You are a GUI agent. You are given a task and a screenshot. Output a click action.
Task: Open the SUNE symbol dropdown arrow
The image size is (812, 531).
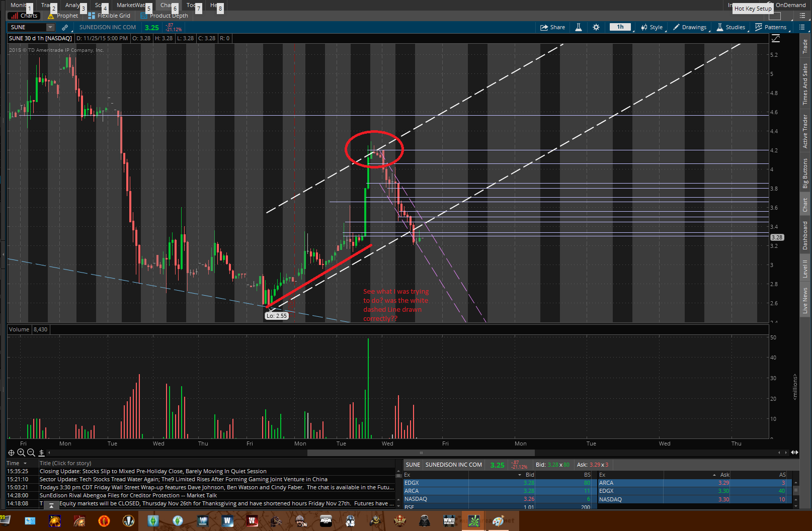pos(50,28)
